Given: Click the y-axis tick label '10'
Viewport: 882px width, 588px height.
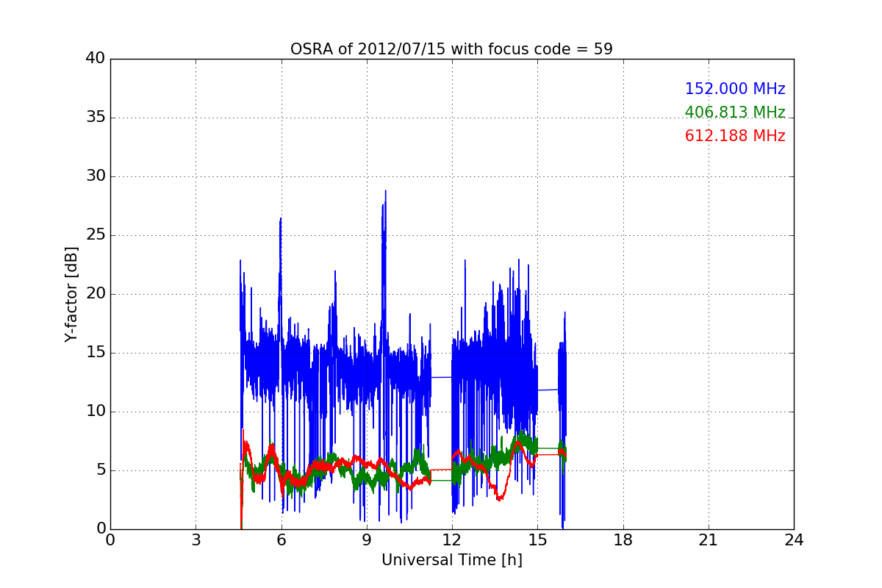Looking at the screenshot, I should click(x=96, y=412).
